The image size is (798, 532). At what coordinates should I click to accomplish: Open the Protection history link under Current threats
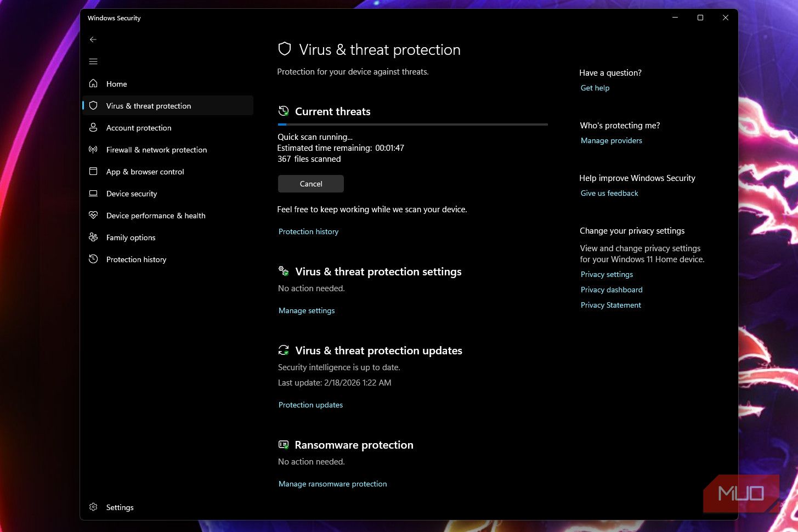tap(309, 231)
